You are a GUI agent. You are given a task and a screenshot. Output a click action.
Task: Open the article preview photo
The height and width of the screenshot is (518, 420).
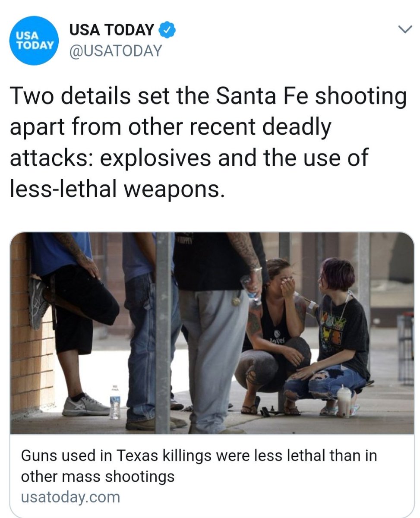coord(212,333)
